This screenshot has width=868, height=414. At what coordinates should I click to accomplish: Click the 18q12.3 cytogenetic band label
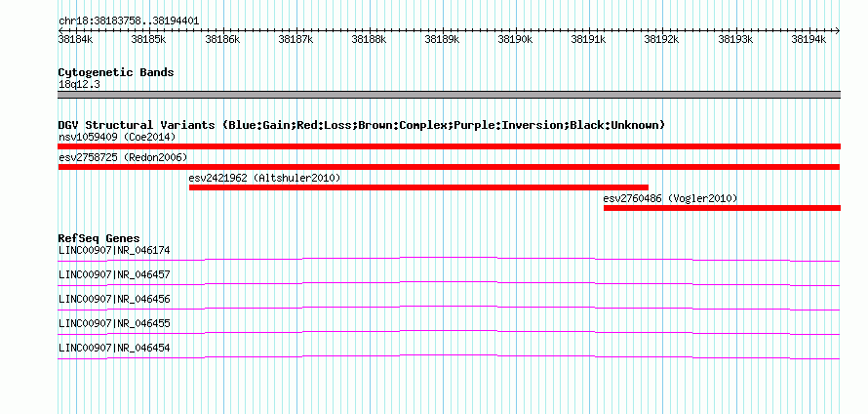tap(79, 85)
